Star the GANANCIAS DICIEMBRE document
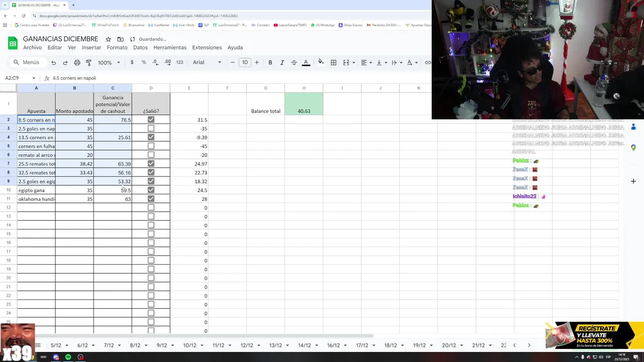Viewport: 644px width, 362px height. (x=108, y=39)
